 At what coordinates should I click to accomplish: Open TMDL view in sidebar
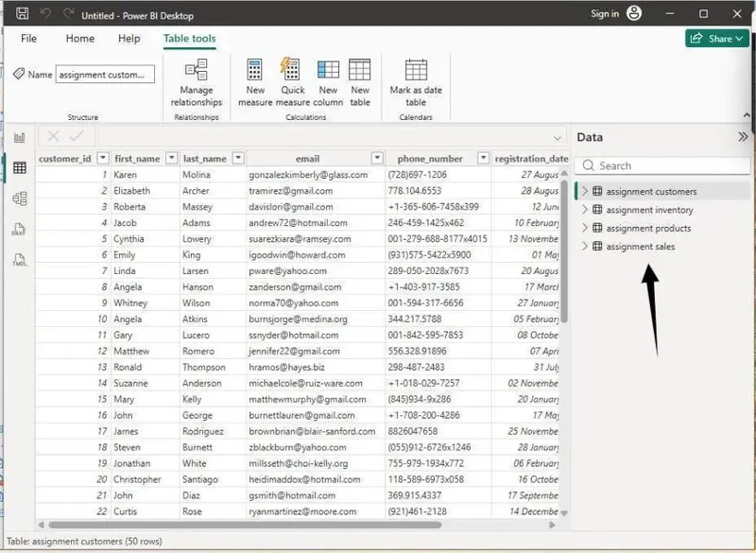19,260
